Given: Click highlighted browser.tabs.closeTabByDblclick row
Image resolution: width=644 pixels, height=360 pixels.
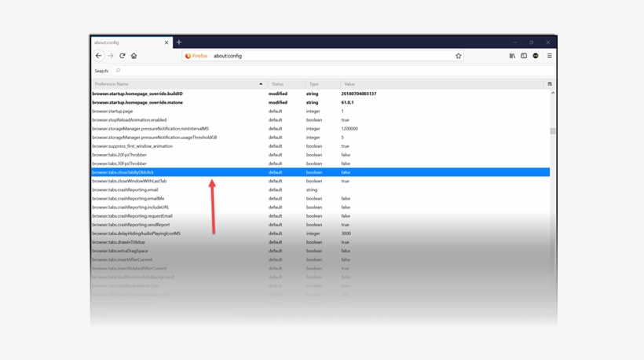Looking at the screenshot, I should pyautogui.click(x=320, y=172).
